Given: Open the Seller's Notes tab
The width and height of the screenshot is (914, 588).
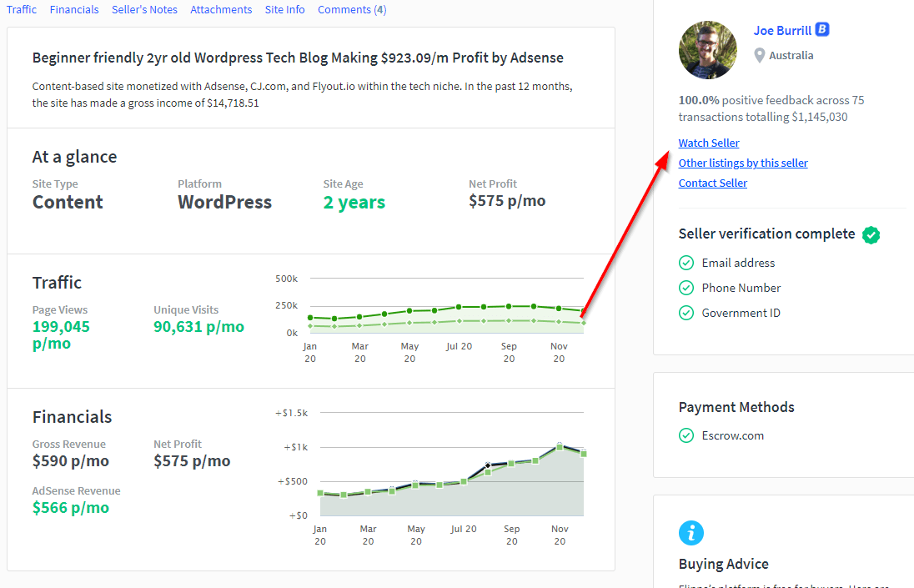Looking at the screenshot, I should [x=144, y=10].
